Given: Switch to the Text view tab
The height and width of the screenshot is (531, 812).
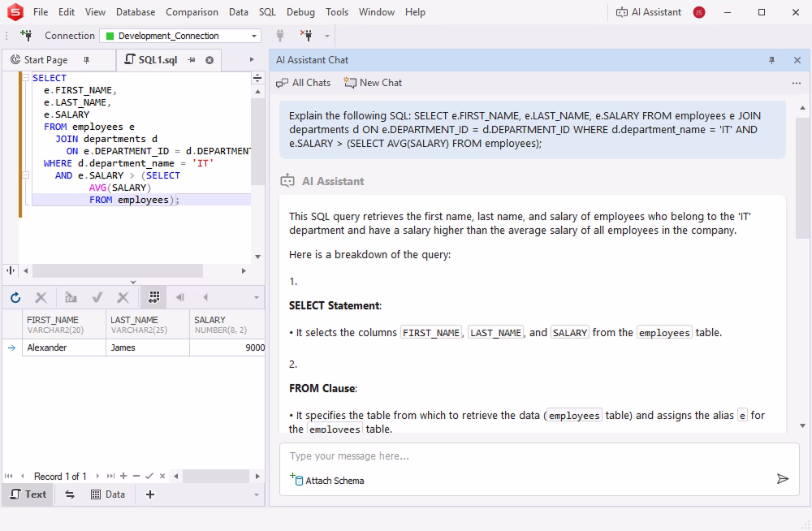Looking at the screenshot, I should pos(28,494).
